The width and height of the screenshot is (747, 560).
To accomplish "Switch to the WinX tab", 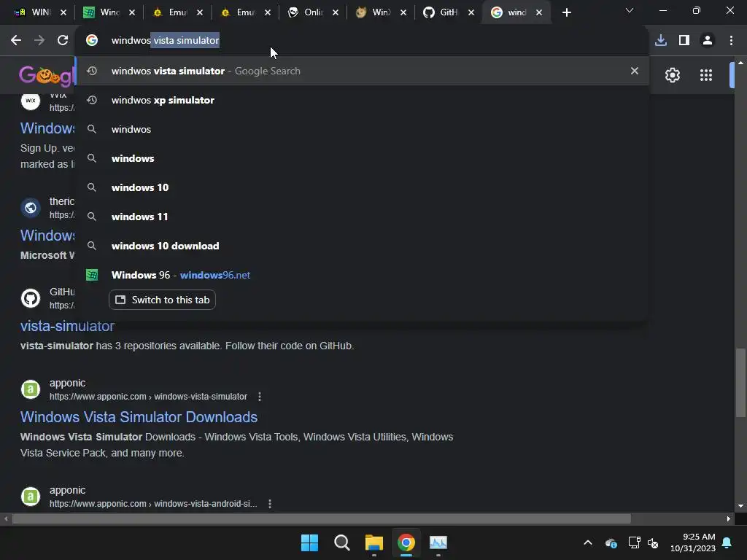I will coord(374,12).
